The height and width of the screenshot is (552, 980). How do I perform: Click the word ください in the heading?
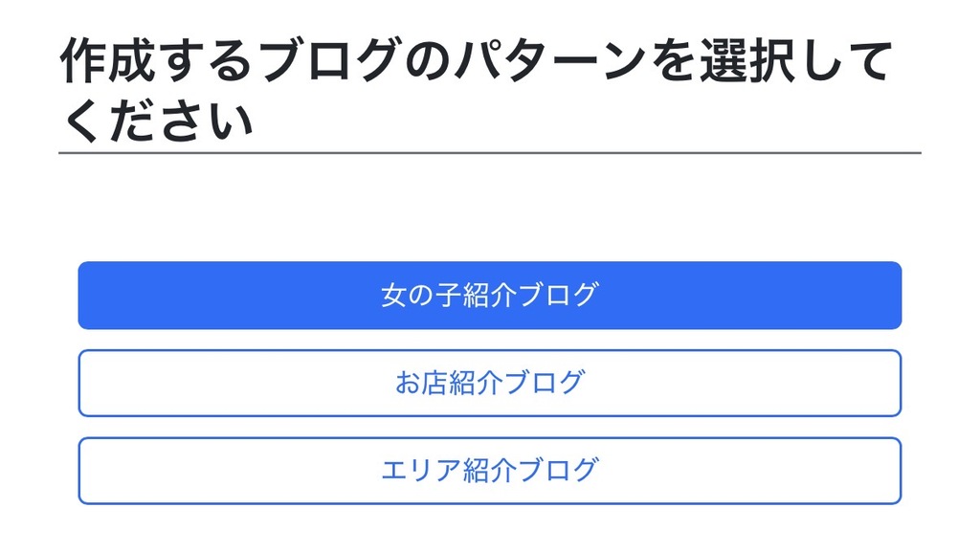pos(158,121)
